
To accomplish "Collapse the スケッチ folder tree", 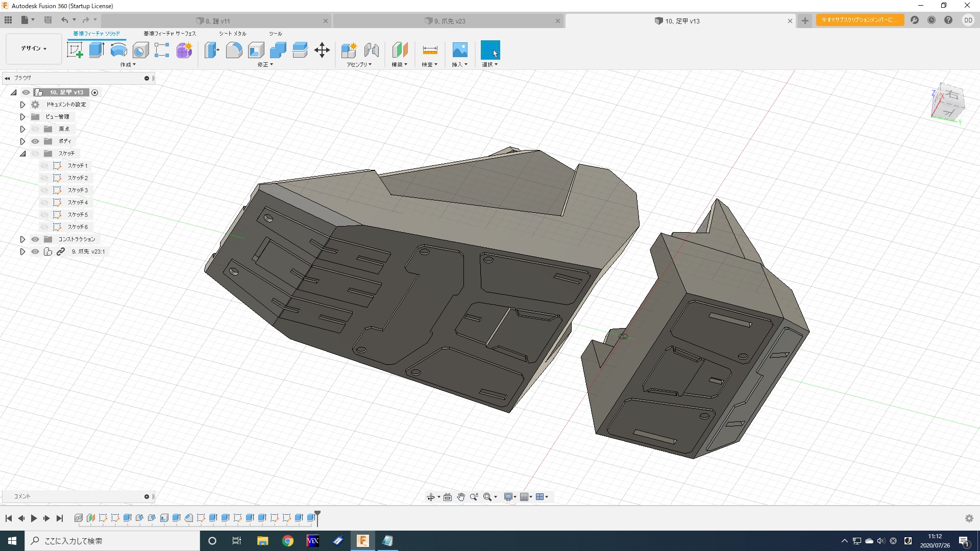I will click(x=23, y=154).
